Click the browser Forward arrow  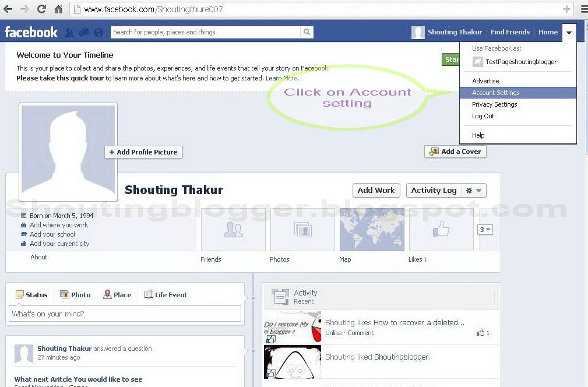24,9
